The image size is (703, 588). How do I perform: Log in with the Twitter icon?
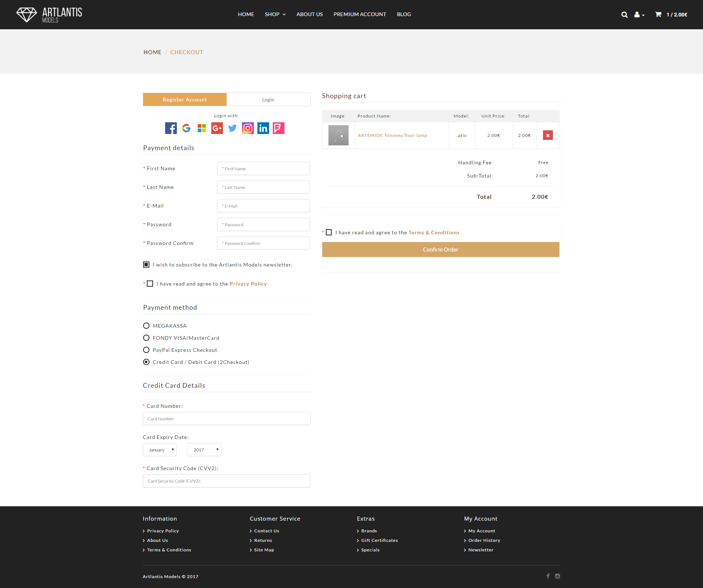coord(233,128)
